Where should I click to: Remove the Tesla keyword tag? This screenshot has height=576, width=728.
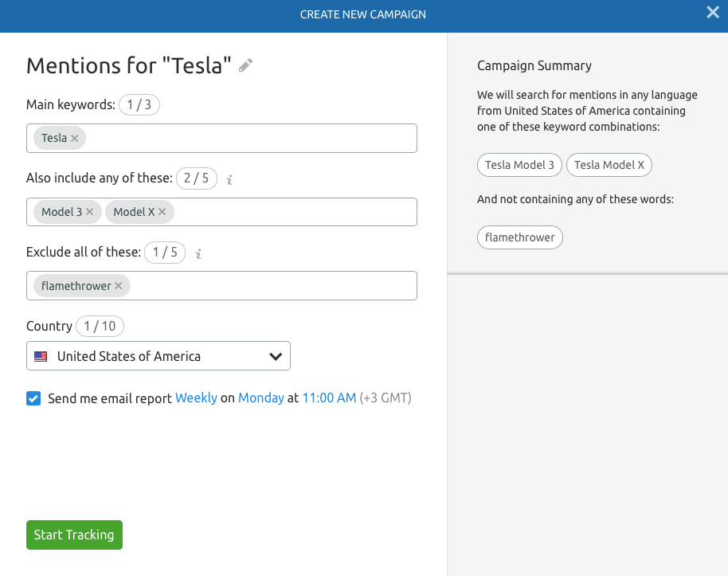click(x=74, y=138)
